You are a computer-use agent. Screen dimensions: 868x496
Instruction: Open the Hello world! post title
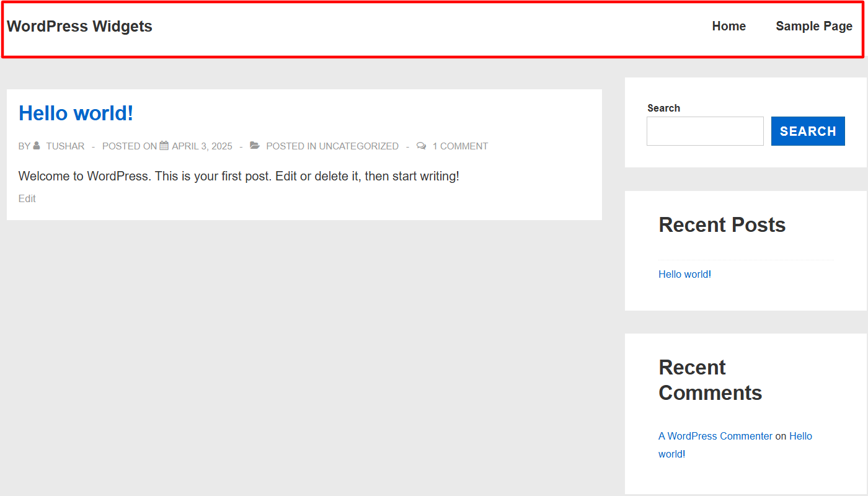[76, 113]
